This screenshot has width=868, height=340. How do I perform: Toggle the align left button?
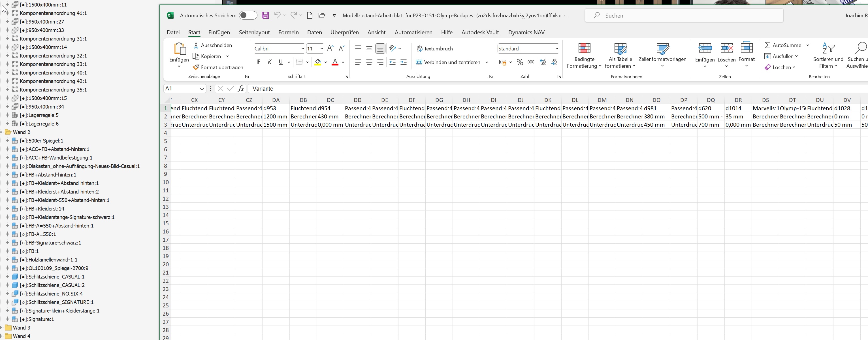click(358, 62)
